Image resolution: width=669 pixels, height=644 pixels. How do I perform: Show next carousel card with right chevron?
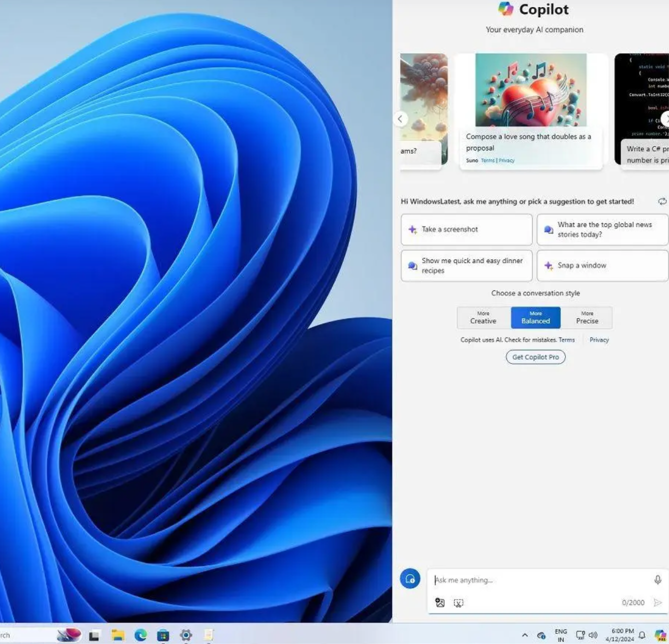[665, 119]
